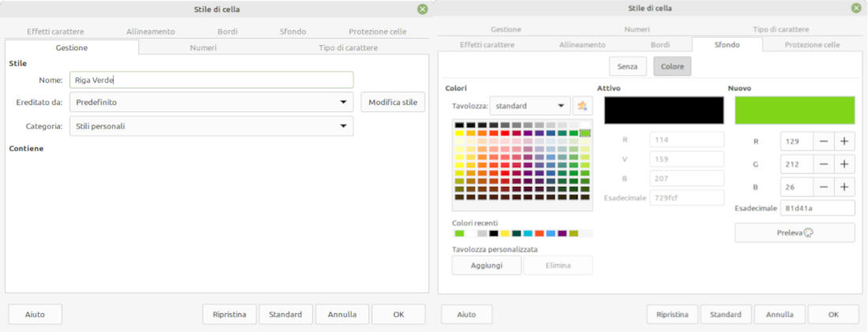Switch to Gestione tab in right dialog

click(x=506, y=29)
